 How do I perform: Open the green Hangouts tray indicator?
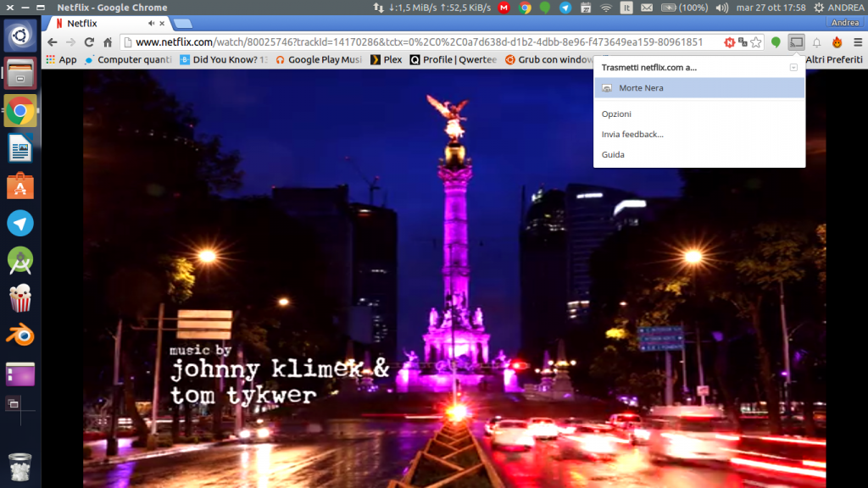pyautogui.click(x=545, y=8)
